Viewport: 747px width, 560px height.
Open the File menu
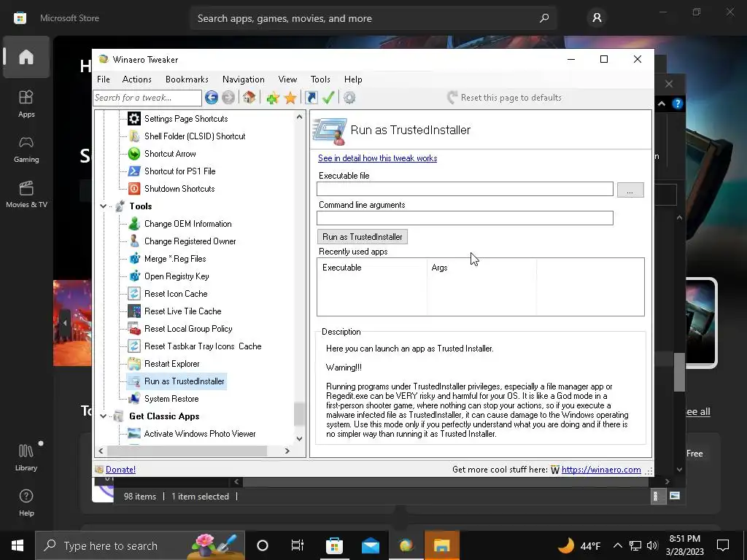(104, 79)
